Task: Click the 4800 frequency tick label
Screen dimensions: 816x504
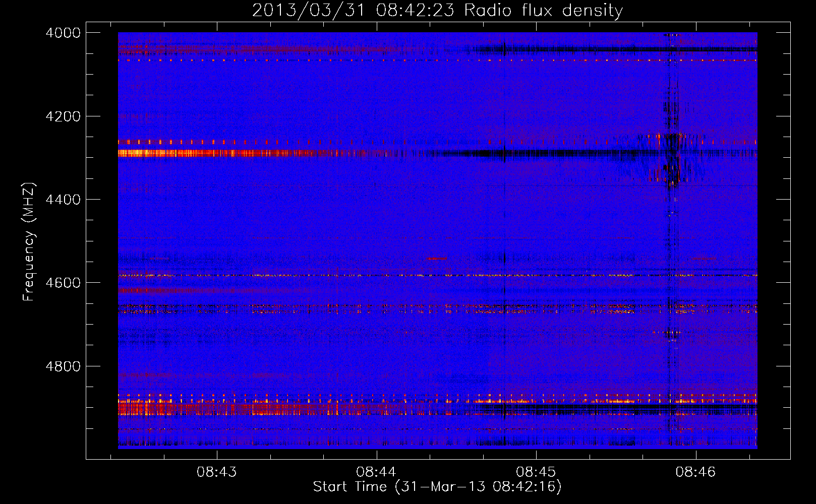Action: pyautogui.click(x=63, y=366)
